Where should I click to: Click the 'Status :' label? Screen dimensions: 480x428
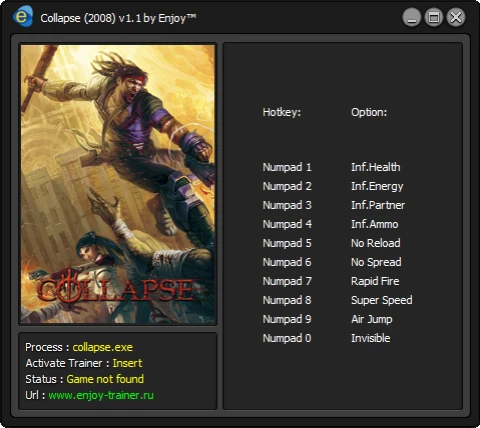coord(44,379)
